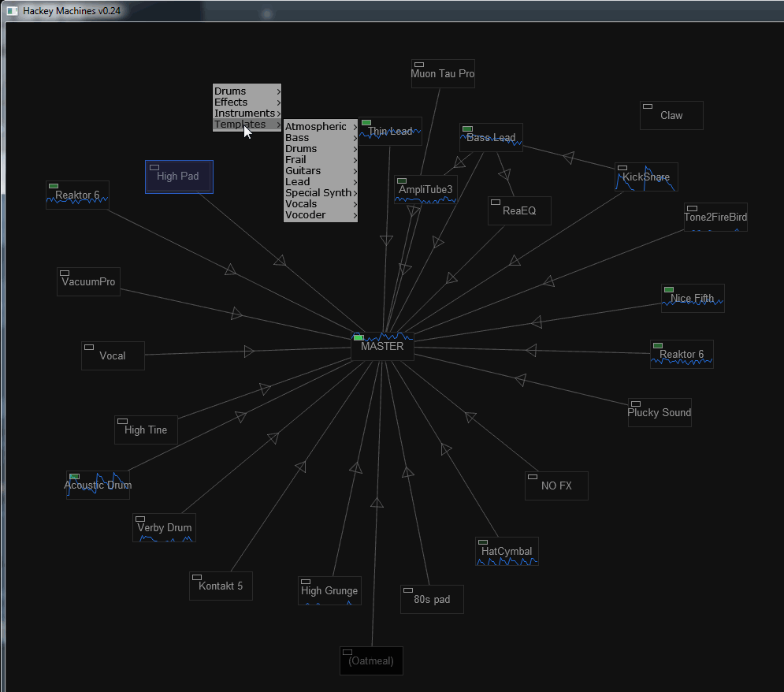Toggle the indicator box on ReaEQ
This screenshot has height=692, width=784.
(496, 202)
